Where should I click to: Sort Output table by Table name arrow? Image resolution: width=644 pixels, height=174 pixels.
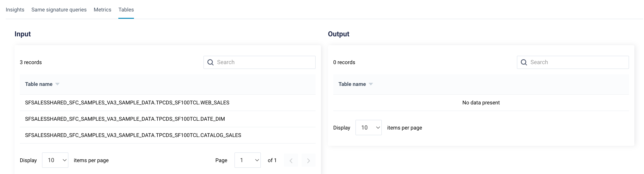pos(371,84)
